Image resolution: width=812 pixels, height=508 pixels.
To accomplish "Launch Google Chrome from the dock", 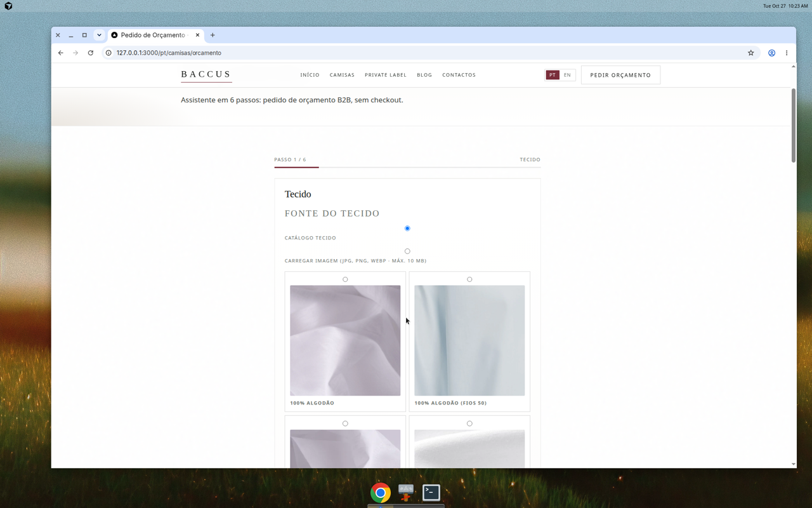I will point(381,492).
